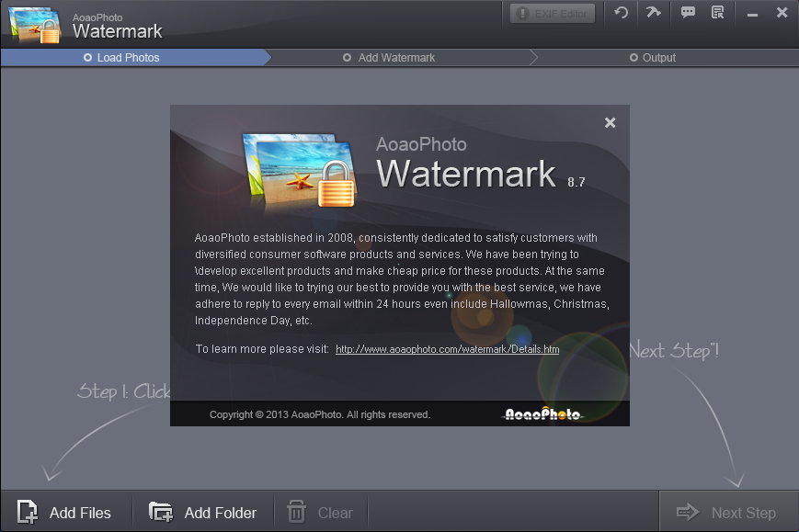The width and height of the screenshot is (799, 532).
Task: Click the register document icon in title bar
Action: click(x=717, y=12)
